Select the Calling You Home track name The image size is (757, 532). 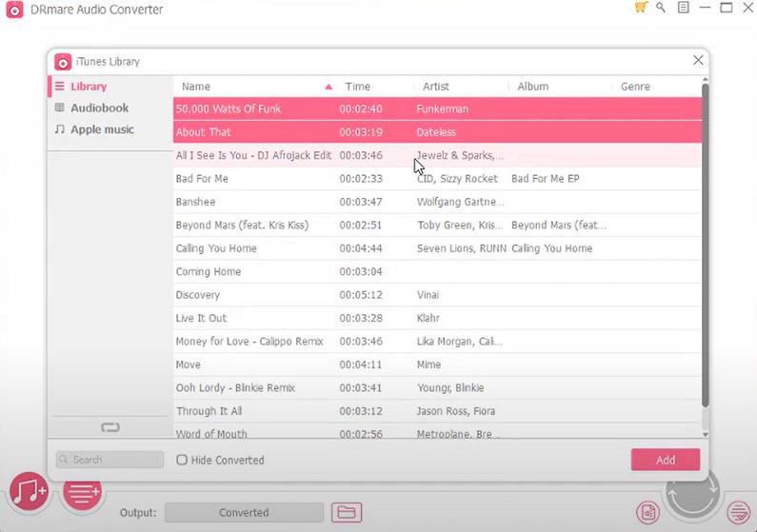216,247
